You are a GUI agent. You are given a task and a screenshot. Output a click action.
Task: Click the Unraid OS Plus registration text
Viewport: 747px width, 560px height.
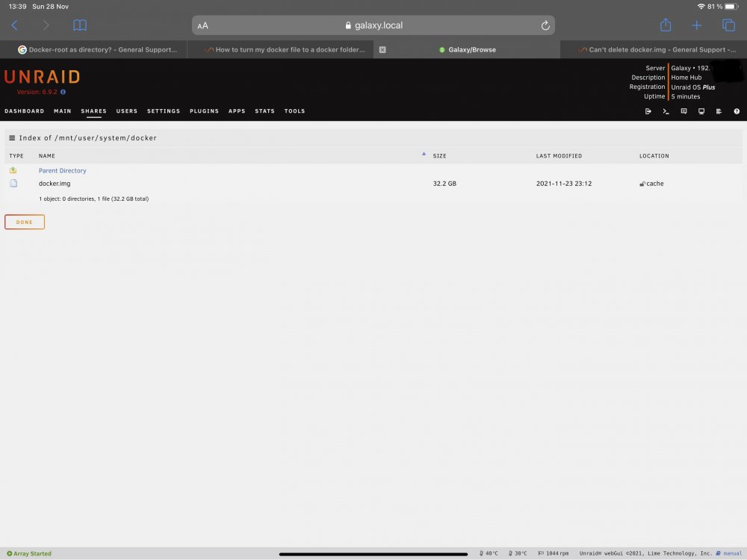692,87
